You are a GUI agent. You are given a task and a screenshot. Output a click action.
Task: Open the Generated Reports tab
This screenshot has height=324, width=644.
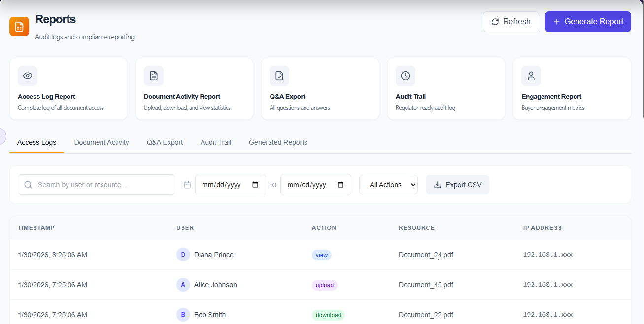pyautogui.click(x=278, y=142)
